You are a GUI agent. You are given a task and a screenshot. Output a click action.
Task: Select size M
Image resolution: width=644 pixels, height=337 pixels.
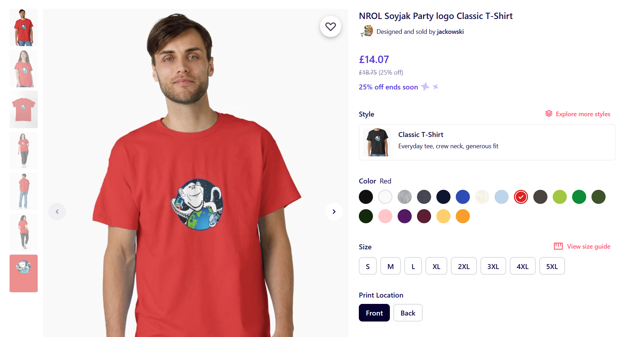390,266
